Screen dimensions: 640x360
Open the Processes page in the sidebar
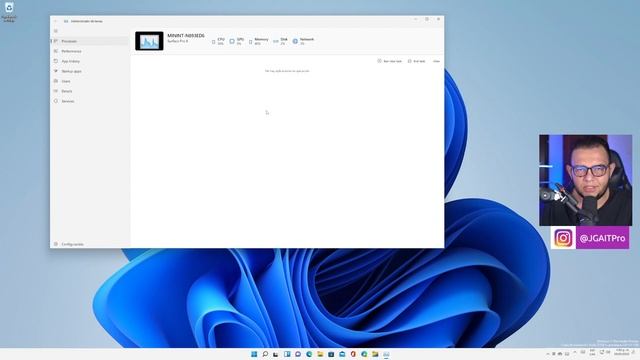click(90, 41)
